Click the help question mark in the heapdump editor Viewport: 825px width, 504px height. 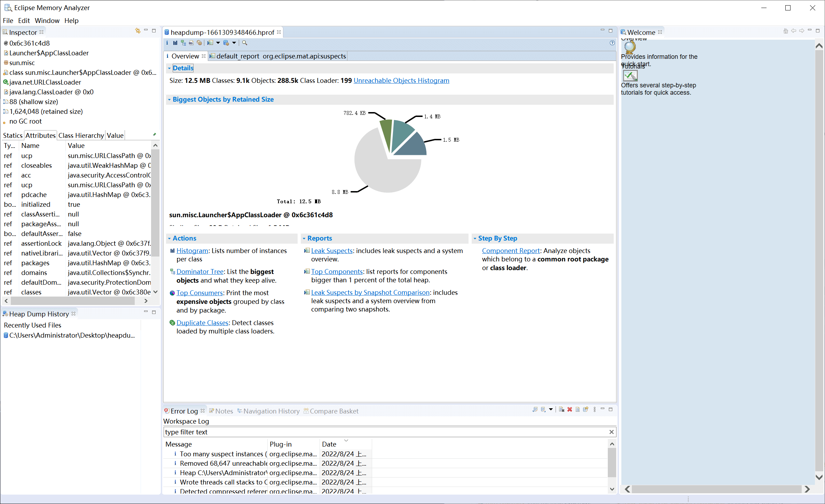tap(612, 43)
